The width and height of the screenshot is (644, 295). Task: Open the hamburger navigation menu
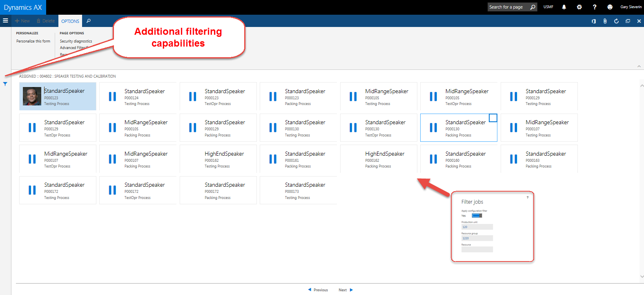pos(5,21)
